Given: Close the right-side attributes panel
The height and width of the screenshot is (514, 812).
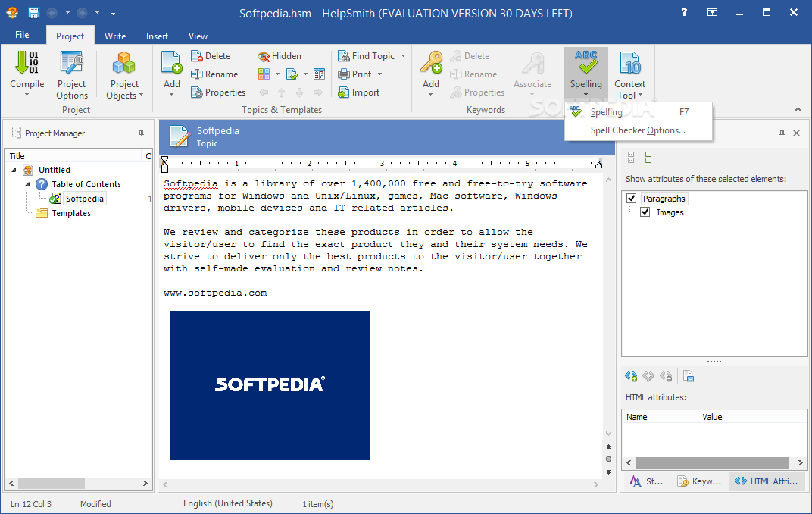Looking at the screenshot, I should 796,133.
